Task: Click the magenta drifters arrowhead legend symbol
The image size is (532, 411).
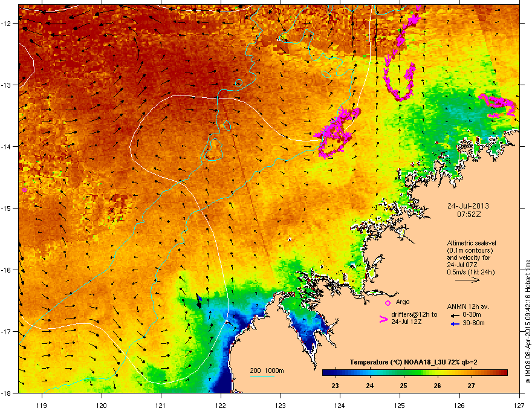Action: tap(383, 319)
